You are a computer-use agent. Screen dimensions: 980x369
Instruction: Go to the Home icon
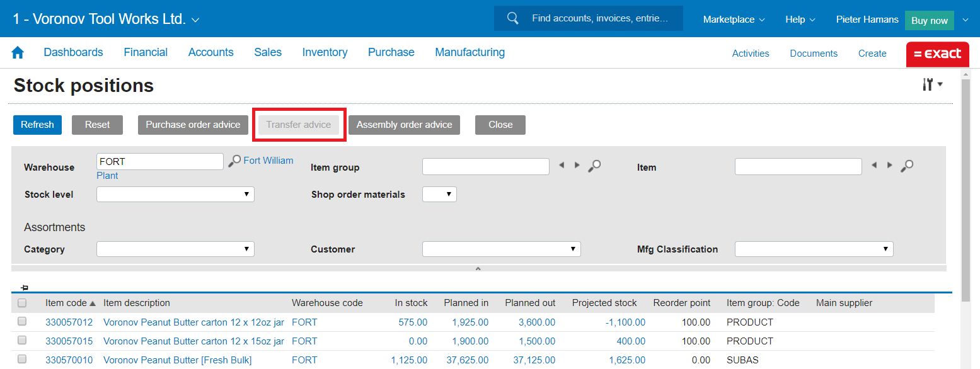tap(18, 53)
